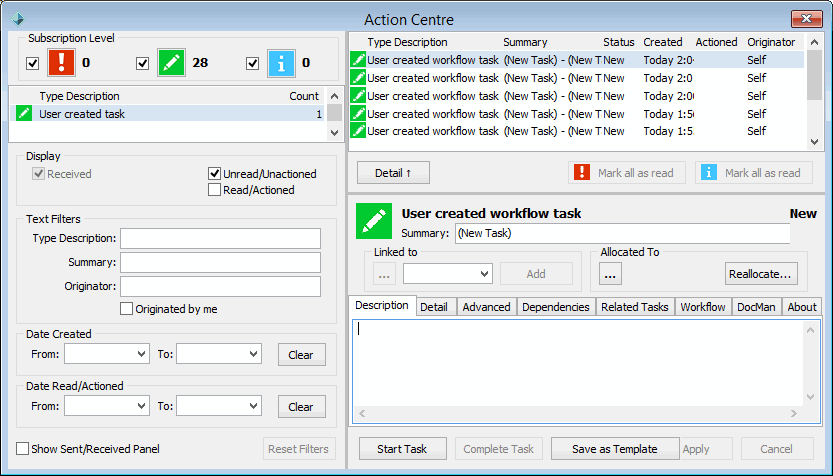Click Save as Template button

pyautogui.click(x=615, y=449)
